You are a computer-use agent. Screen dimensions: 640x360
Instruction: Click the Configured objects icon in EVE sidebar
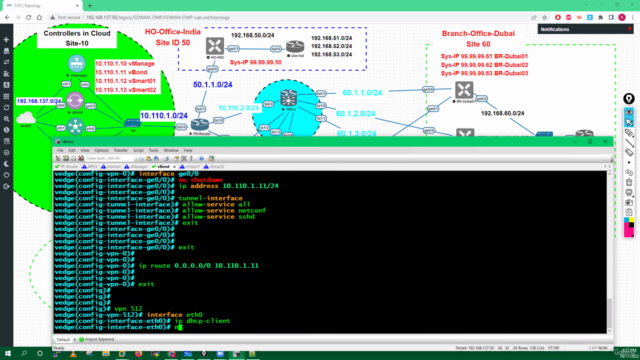coord(6,85)
